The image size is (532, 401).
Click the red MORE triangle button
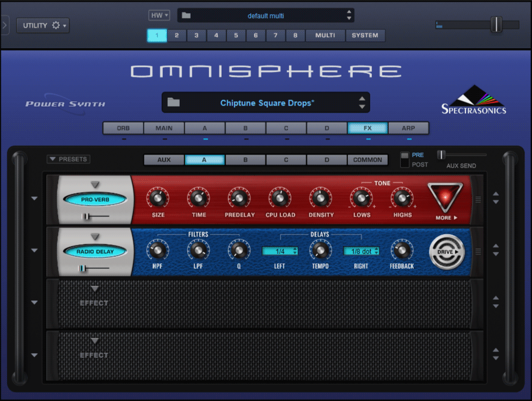pyautogui.click(x=445, y=196)
